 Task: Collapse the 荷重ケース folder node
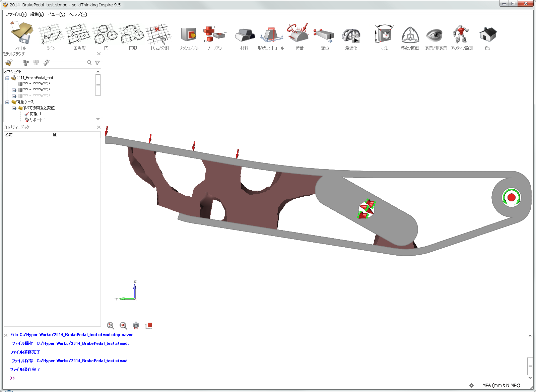[x=7, y=102]
